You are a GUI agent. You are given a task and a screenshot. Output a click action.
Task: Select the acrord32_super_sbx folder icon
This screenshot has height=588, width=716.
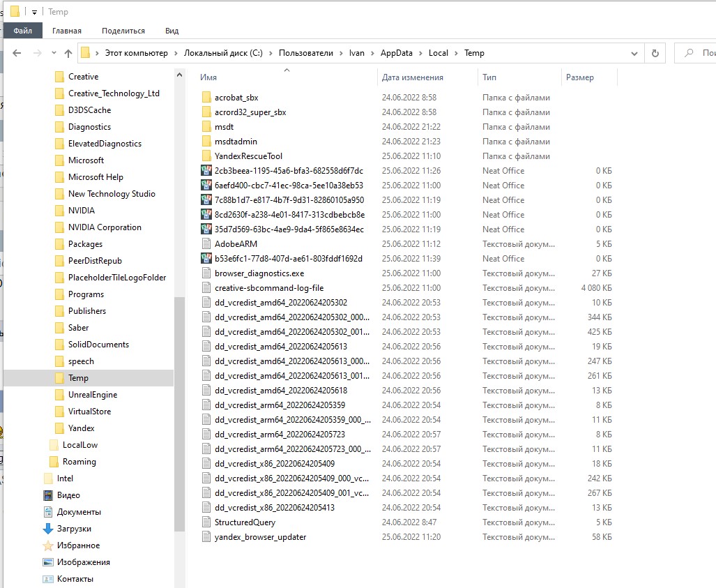point(206,112)
